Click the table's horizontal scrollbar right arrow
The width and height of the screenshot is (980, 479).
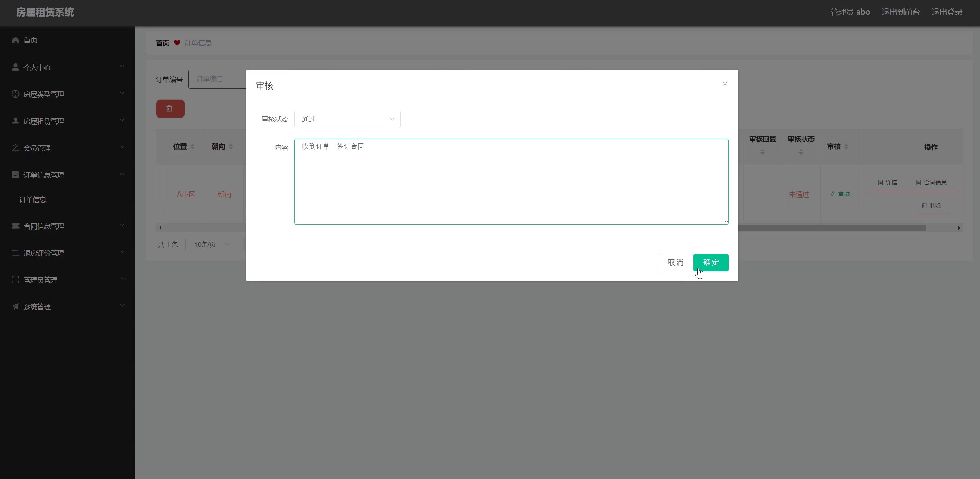(959, 228)
